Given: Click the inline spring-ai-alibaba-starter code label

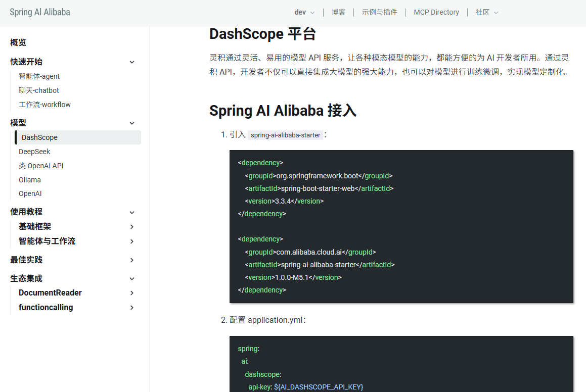Looking at the screenshot, I should coord(286,135).
